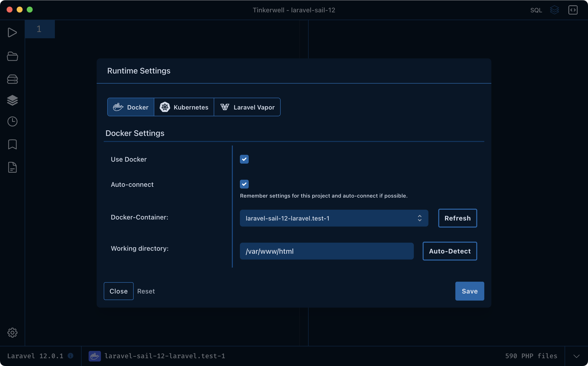This screenshot has height=366, width=588.
Task: Expand the status bar chevron at bottom right
Action: (576, 356)
